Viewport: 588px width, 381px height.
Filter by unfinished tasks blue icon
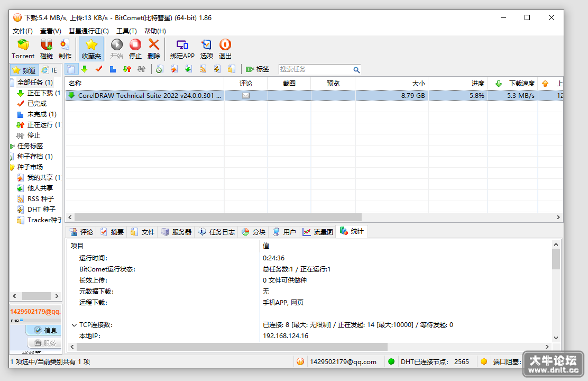113,69
